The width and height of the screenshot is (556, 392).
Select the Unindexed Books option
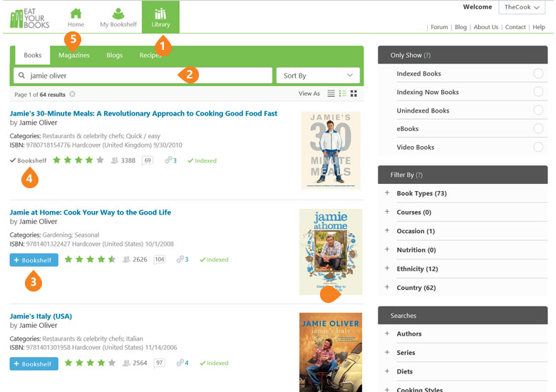pyautogui.click(x=538, y=110)
